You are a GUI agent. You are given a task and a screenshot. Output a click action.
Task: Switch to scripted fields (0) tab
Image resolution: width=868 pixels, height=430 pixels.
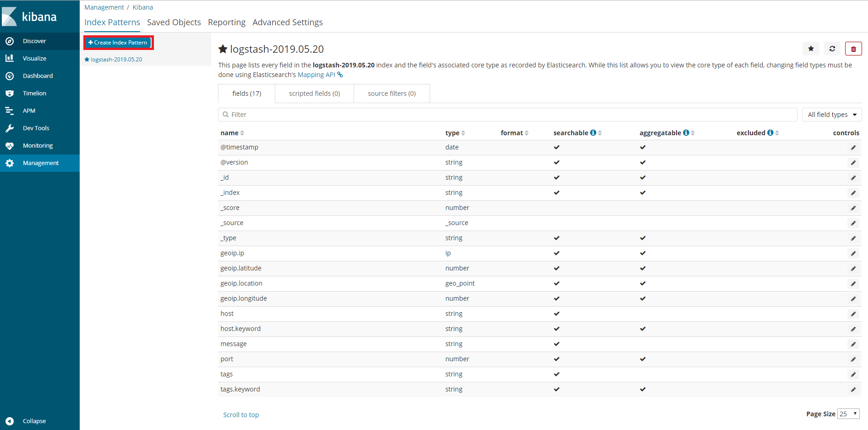314,94
